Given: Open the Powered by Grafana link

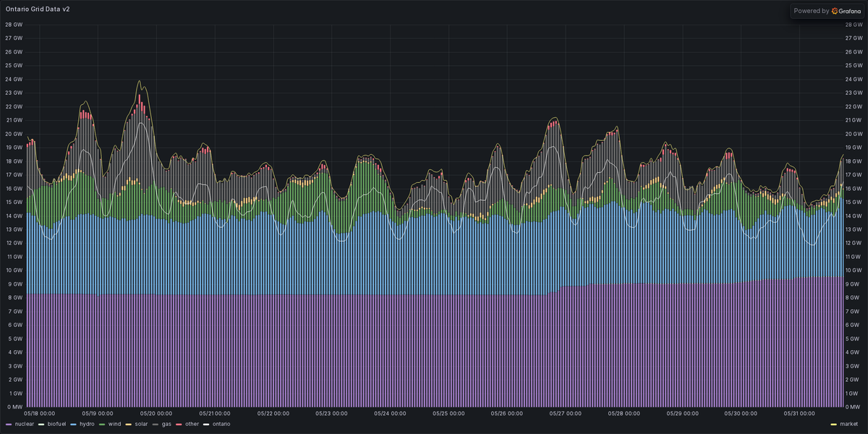Looking at the screenshot, I should click(x=826, y=11).
